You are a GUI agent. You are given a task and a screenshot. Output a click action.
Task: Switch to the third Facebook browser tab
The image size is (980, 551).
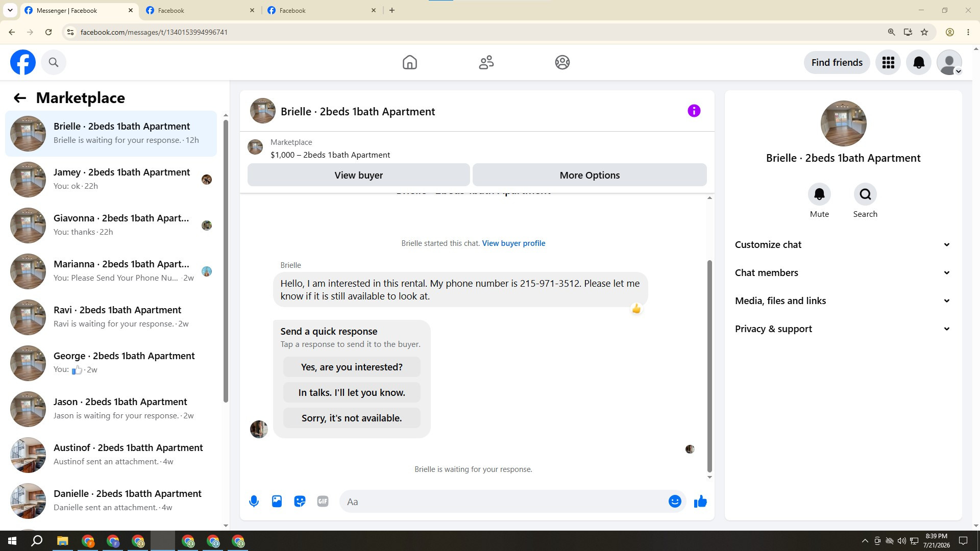321,10
